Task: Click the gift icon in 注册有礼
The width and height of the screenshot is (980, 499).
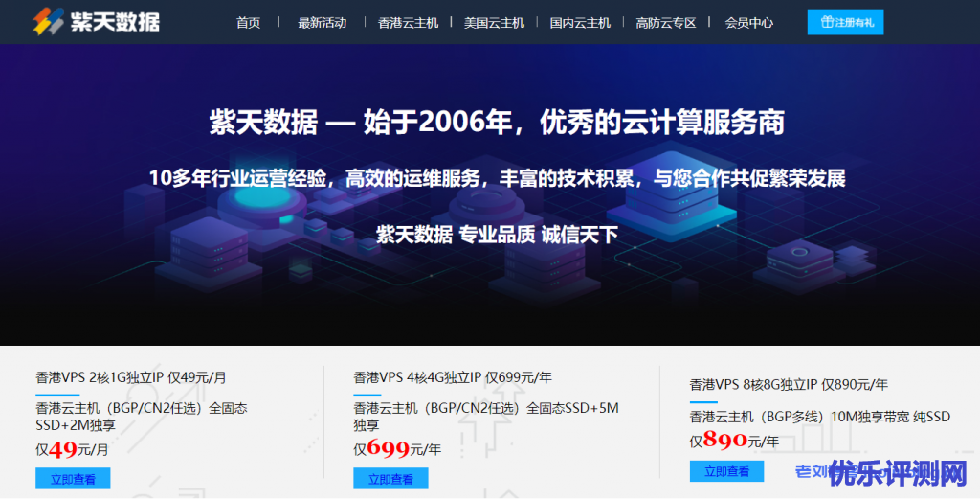Action: pos(827,22)
